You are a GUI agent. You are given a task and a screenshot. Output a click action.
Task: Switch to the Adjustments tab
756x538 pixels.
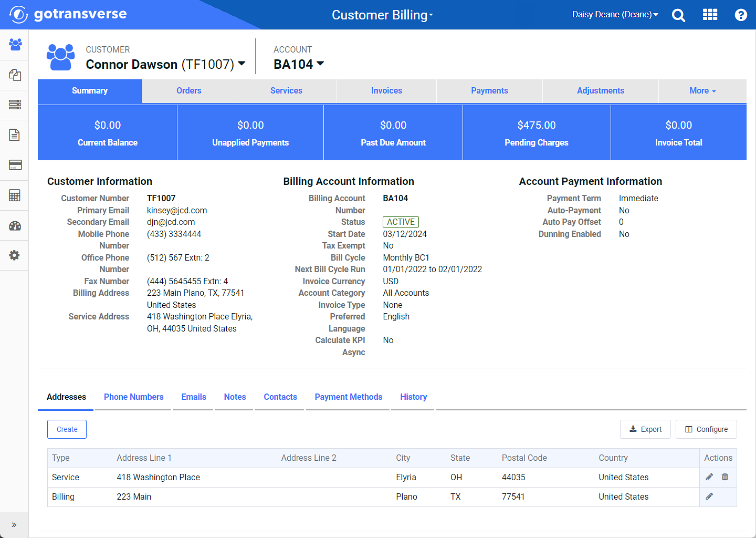(x=601, y=91)
